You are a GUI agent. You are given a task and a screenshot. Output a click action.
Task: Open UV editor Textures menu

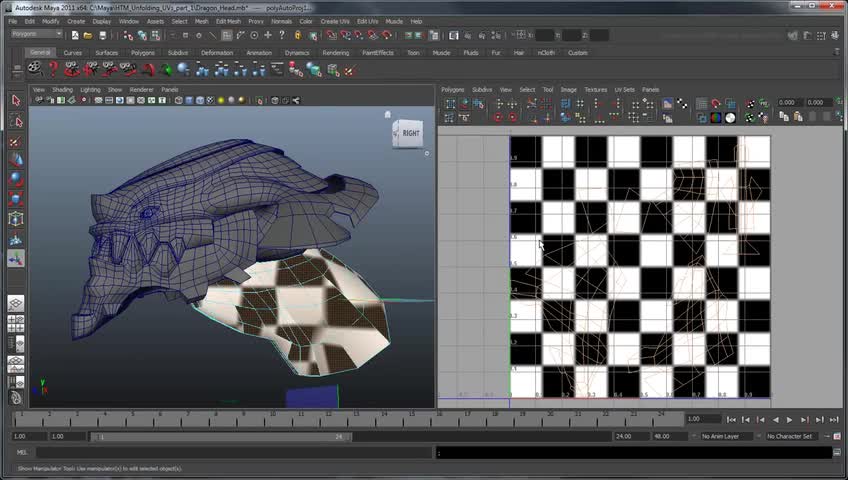(x=595, y=90)
